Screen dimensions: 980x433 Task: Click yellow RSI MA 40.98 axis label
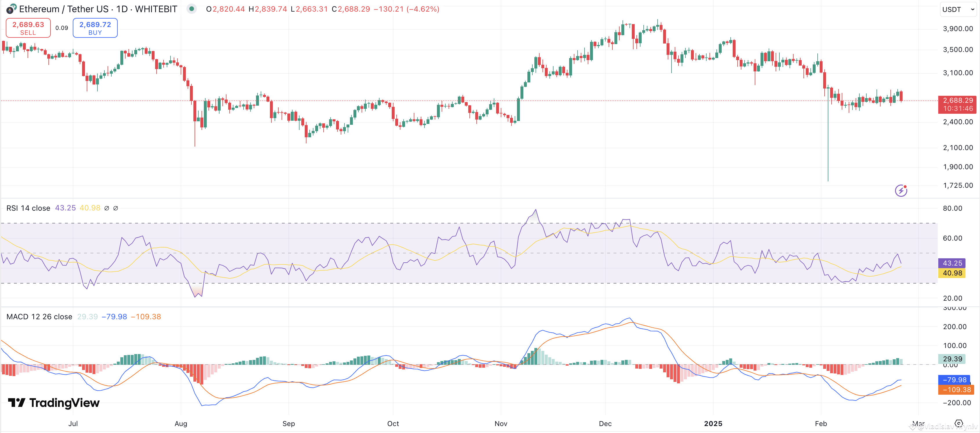pos(952,273)
